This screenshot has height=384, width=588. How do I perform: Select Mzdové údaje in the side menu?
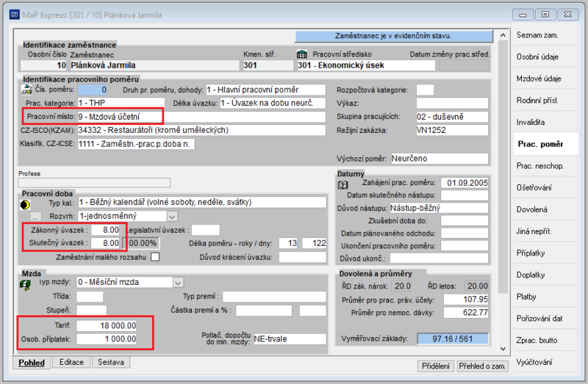pyautogui.click(x=545, y=79)
